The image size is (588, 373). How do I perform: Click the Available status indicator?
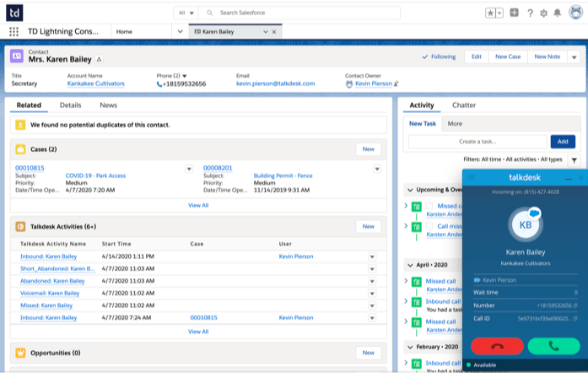coord(482,365)
